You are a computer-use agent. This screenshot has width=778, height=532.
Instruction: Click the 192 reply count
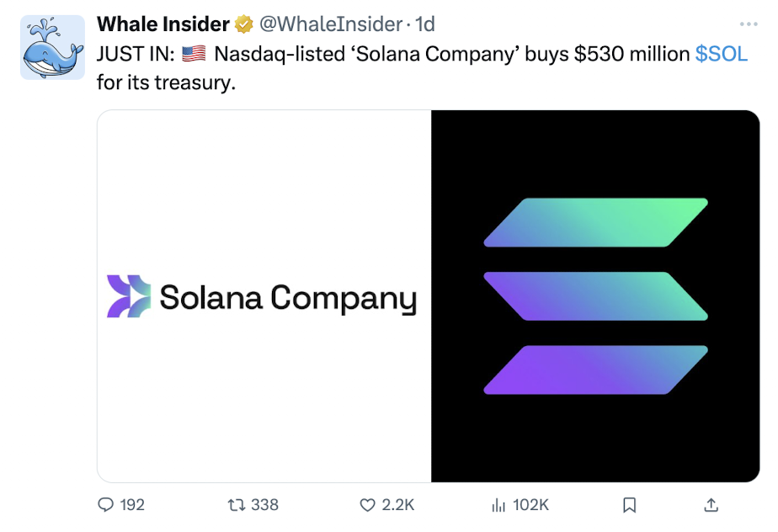(132, 505)
